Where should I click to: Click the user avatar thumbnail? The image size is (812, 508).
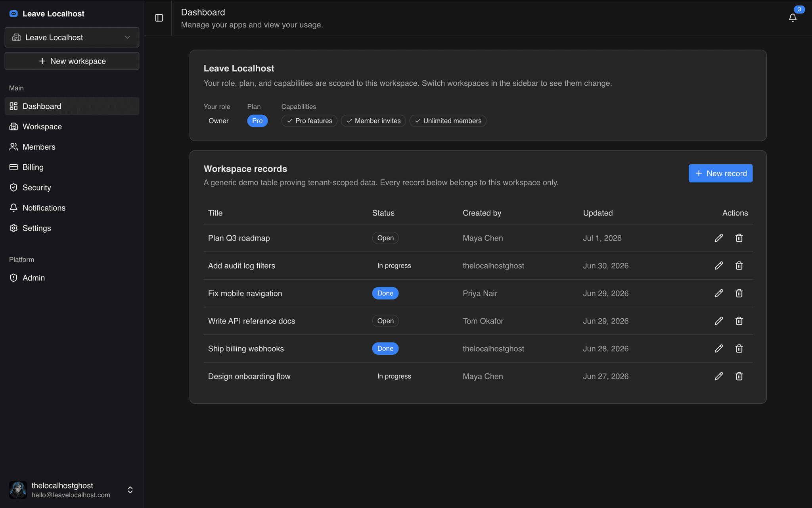[18, 490]
